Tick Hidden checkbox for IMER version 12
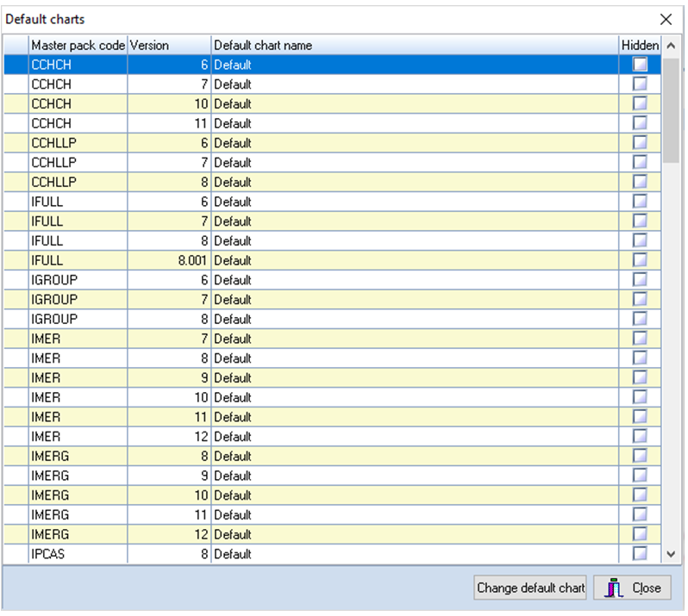The image size is (688, 616). tap(640, 436)
